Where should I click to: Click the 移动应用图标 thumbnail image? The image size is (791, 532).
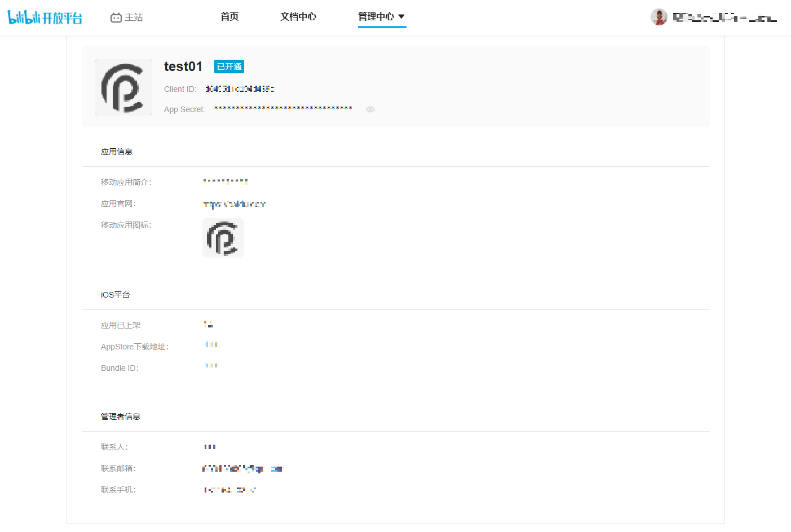pyautogui.click(x=223, y=238)
